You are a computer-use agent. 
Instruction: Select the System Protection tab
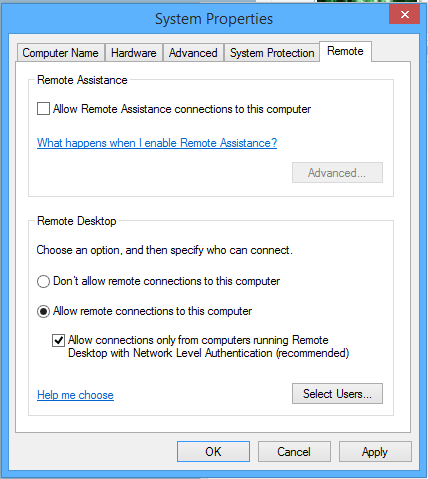[x=272, y=53]
